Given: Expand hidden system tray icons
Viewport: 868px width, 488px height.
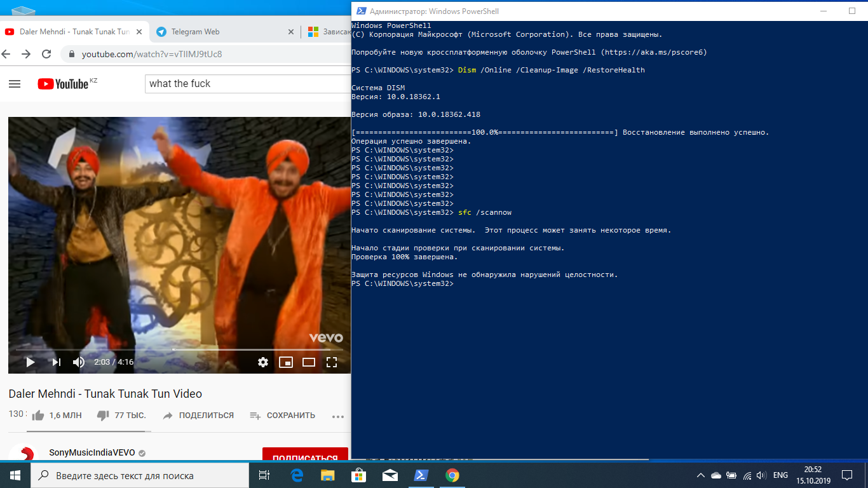Looking at the screenshot, I should pos(701,475).
